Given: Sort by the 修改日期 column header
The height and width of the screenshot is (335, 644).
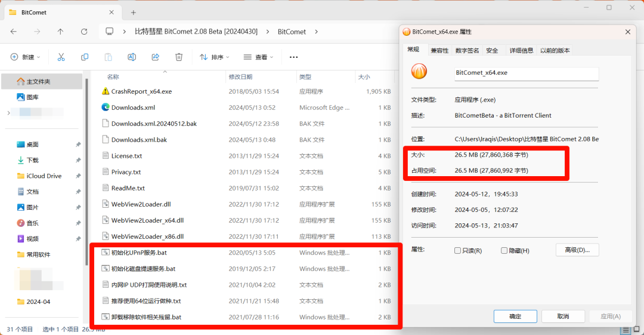Looking at the screenshot, I should click(x=240, y=77).
